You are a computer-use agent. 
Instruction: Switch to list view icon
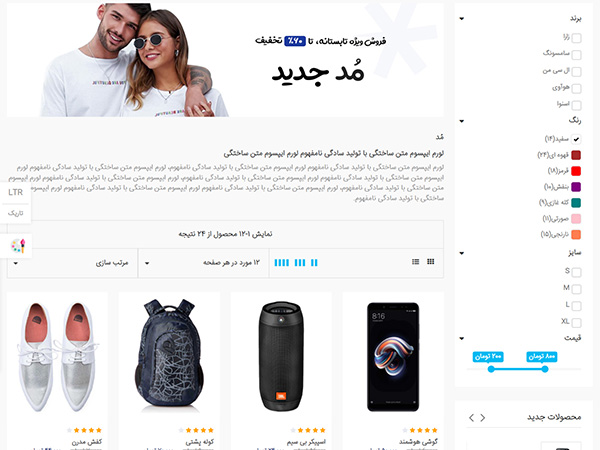(x=416, y=262)
